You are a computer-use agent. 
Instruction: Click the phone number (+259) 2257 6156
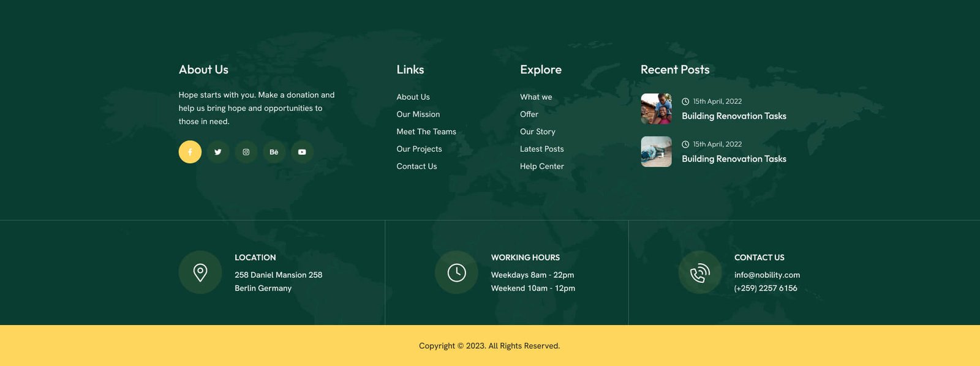pos(766,288)
